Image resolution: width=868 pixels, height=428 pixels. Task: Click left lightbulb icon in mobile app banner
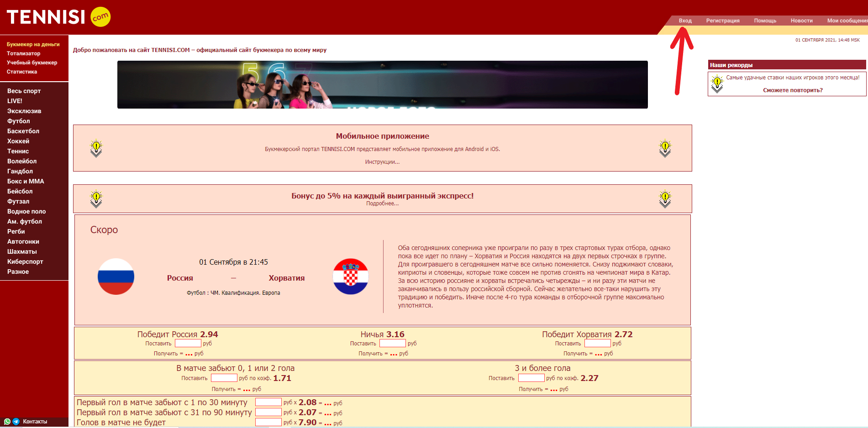tap(96, 149)
